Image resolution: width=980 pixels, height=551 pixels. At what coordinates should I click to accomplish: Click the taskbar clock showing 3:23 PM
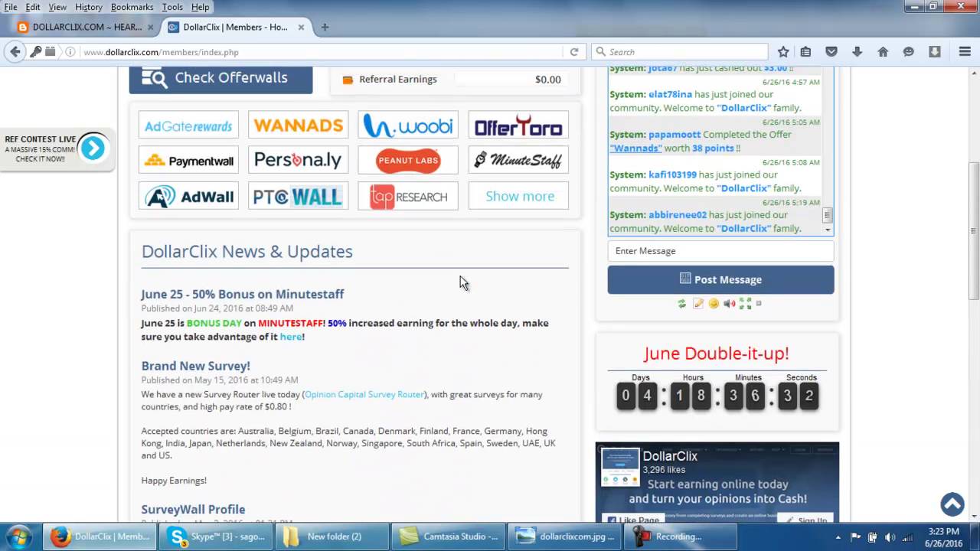[942, 536]
